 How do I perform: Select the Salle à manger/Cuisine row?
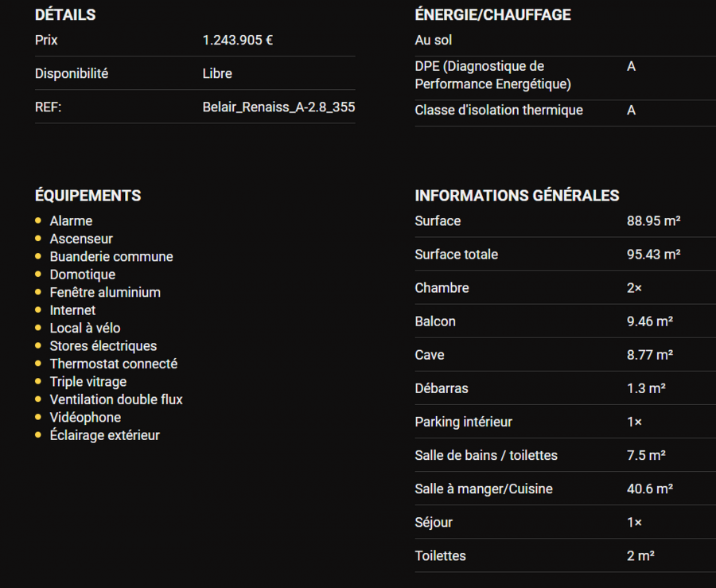coord(484,489)
